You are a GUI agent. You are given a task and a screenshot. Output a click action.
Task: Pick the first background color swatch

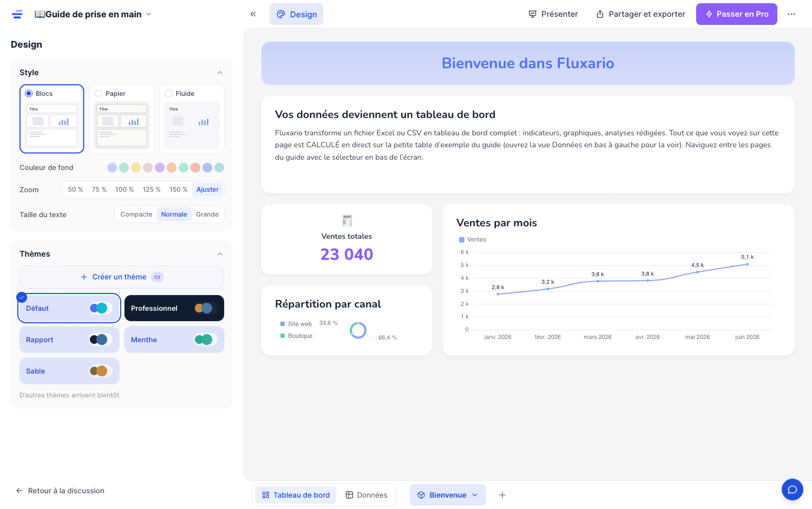coord(112,168)
